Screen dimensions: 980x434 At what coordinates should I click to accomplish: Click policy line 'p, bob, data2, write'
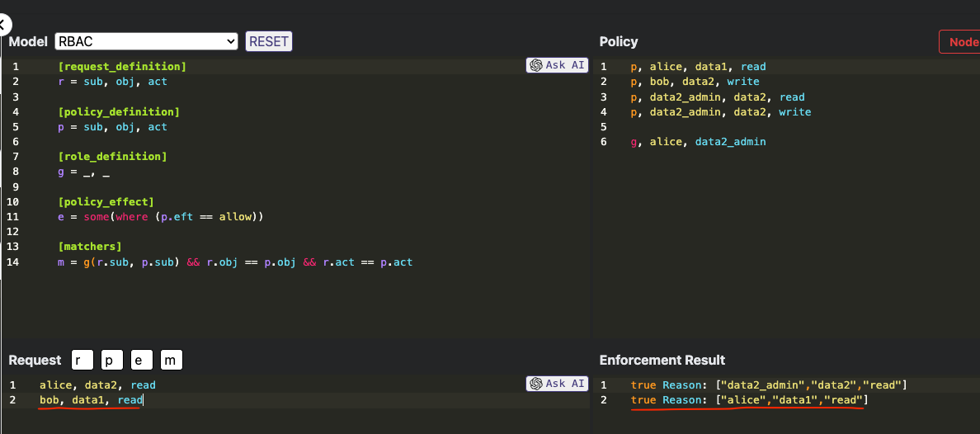point(695,82)
